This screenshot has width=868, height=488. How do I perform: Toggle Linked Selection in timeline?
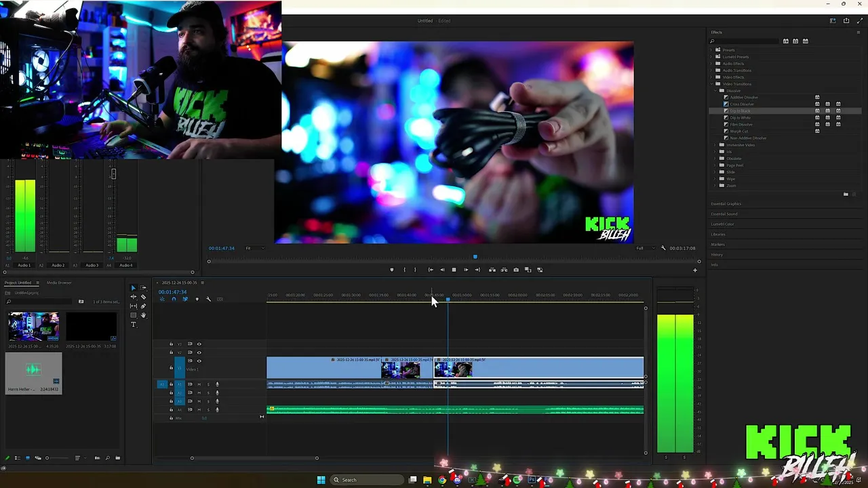pos(185,299)
